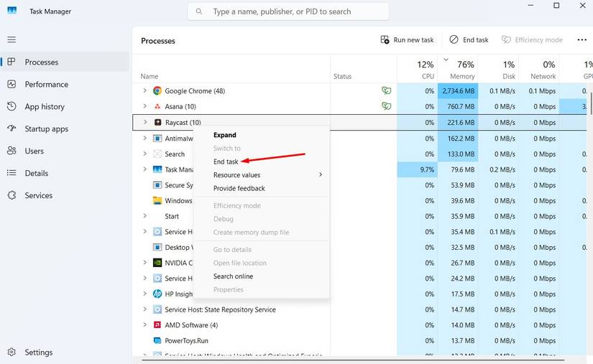Expand the Google Chrome process group
Viewport: 593px width, 364px height.
[x=144, y=91]
